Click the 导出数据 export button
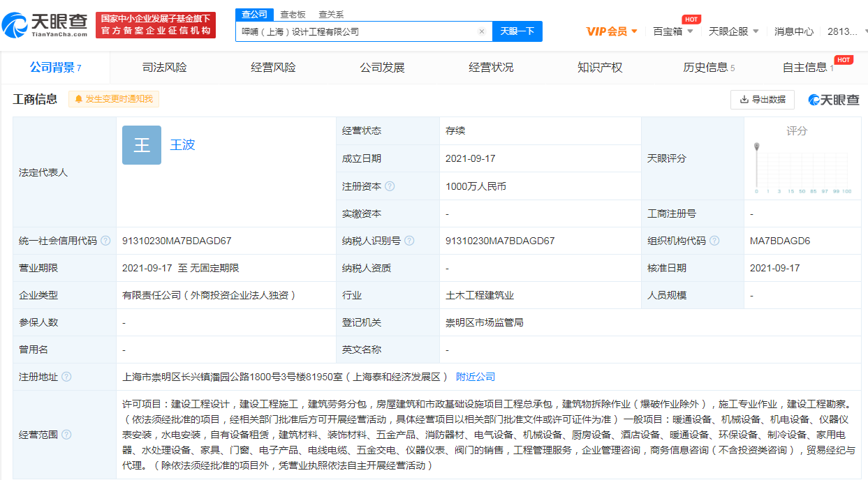868x480 pixels. [762, 100]
